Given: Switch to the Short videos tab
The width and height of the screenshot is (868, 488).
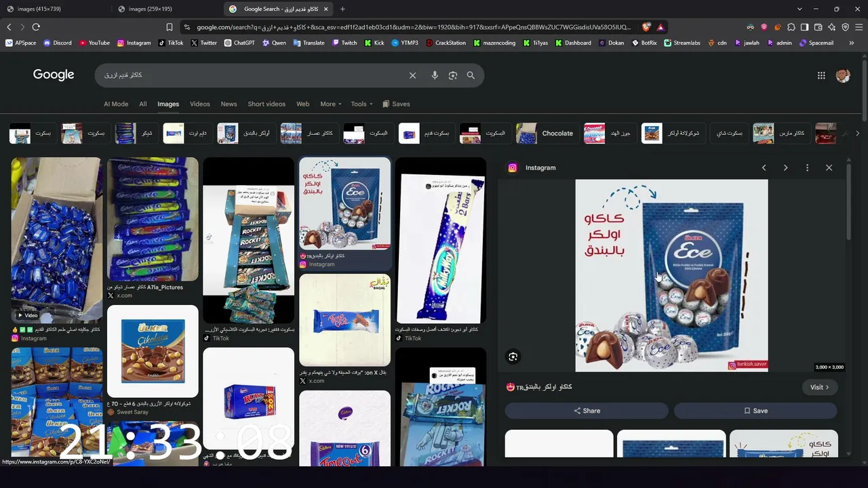Looking at the screenshot, I should (267, 104).
